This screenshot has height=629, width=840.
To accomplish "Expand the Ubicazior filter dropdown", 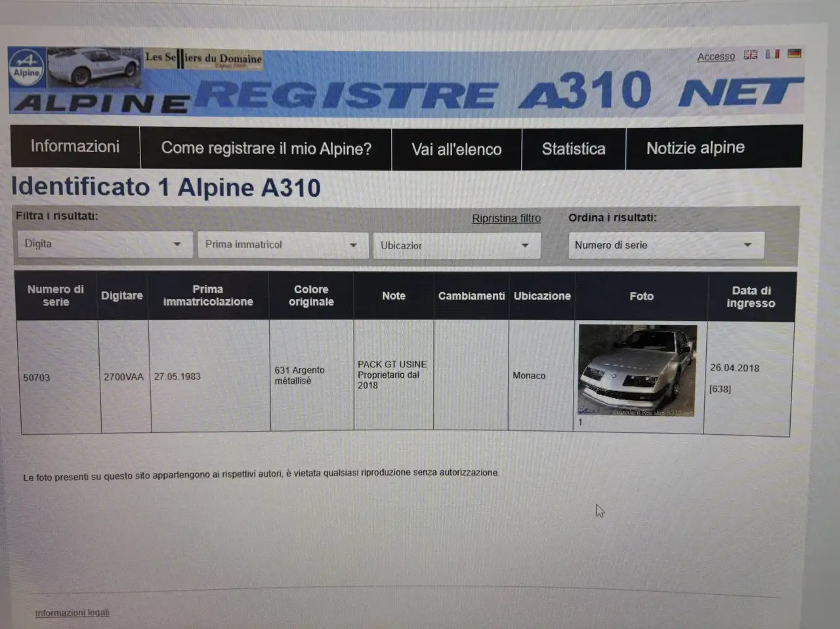I will tap(456, 245).
